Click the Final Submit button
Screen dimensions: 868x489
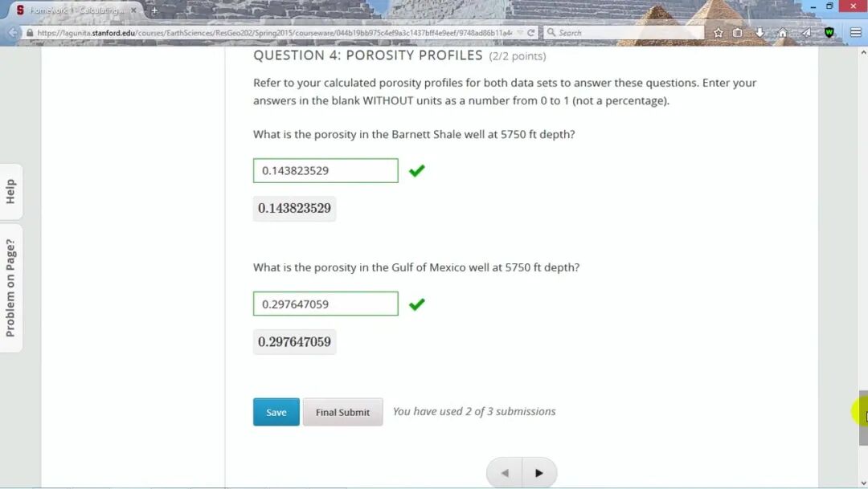[x=342, y=412]
